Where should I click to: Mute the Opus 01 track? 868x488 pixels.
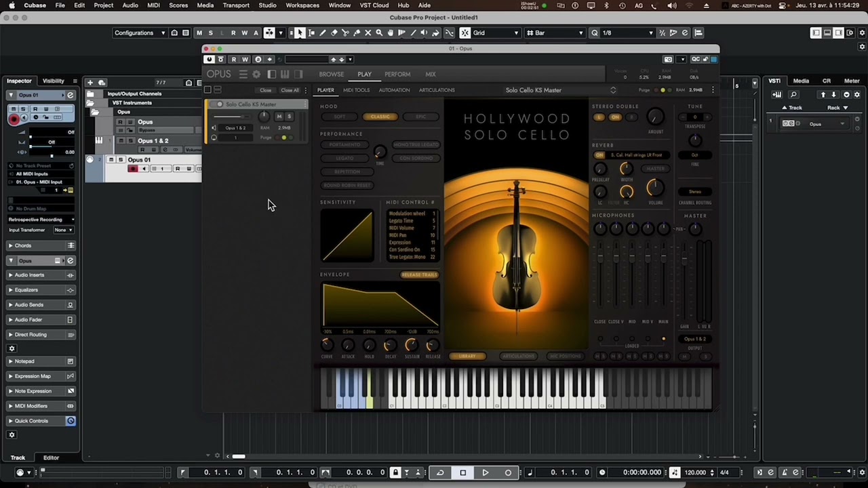click(x=113, y=160)
